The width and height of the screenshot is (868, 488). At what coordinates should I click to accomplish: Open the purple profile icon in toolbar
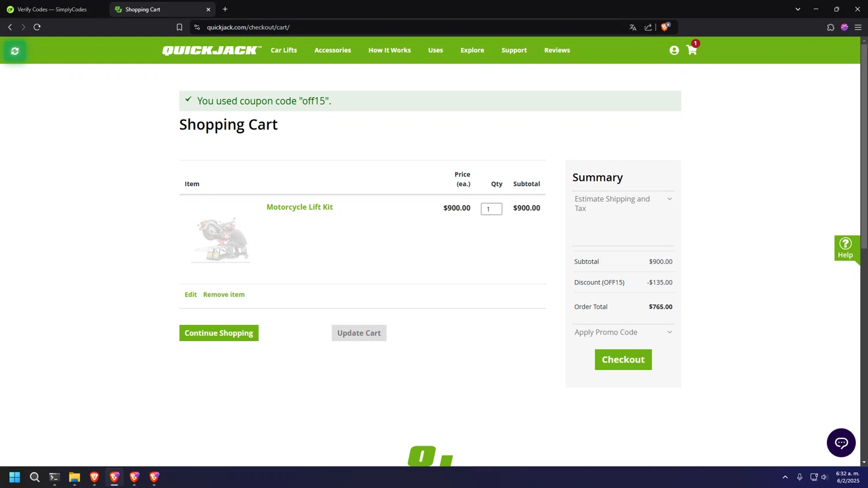[844, 27]
